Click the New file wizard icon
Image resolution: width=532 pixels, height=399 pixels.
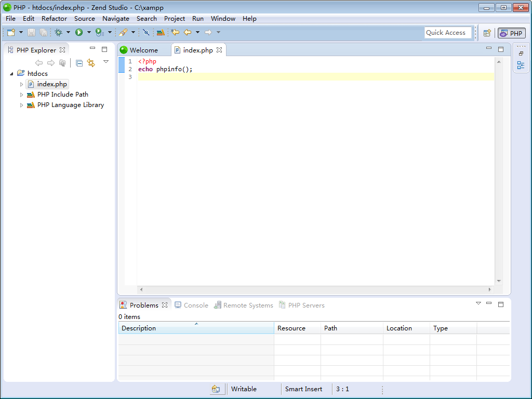click(x=11, y=32)
